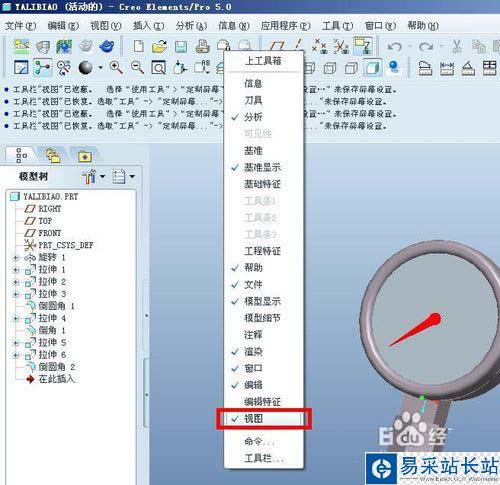Click the Open folder icon
Viewport: 500px width, 485px height.
pos(160,46)
